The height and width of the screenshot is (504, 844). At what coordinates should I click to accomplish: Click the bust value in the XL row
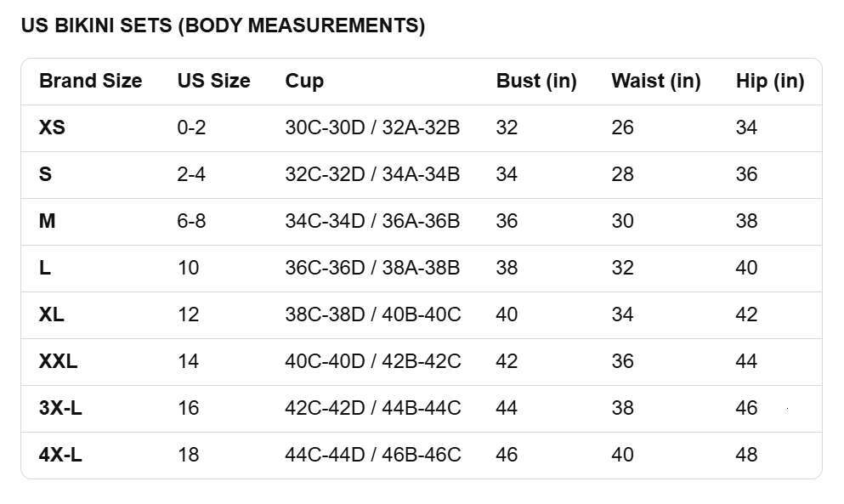(x=507, y=314)
